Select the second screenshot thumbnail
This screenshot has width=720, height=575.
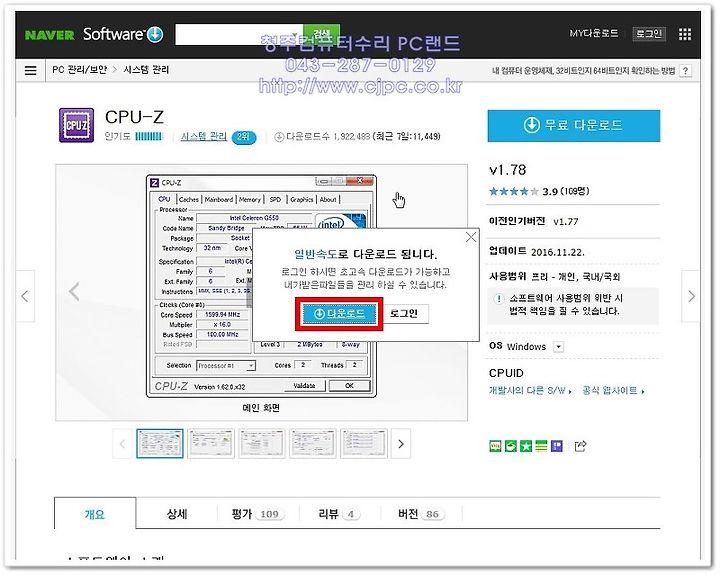(x=211, y=444)
